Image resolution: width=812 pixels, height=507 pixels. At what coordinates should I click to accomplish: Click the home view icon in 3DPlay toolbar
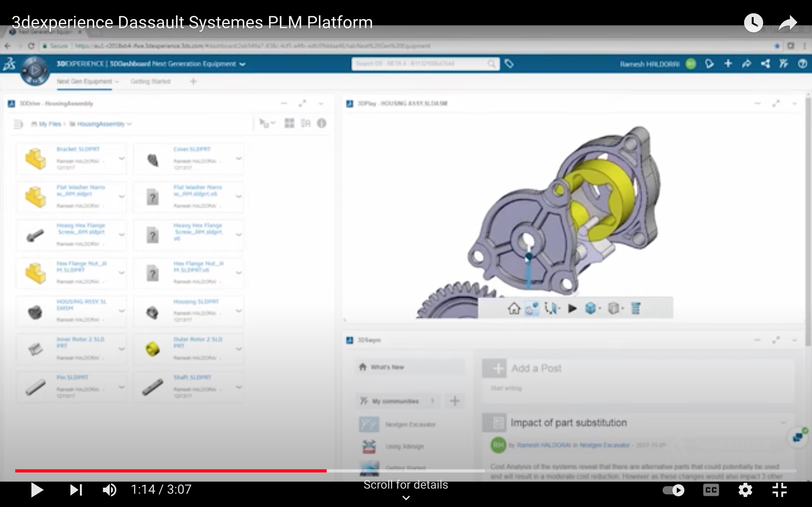click(514, 308)
